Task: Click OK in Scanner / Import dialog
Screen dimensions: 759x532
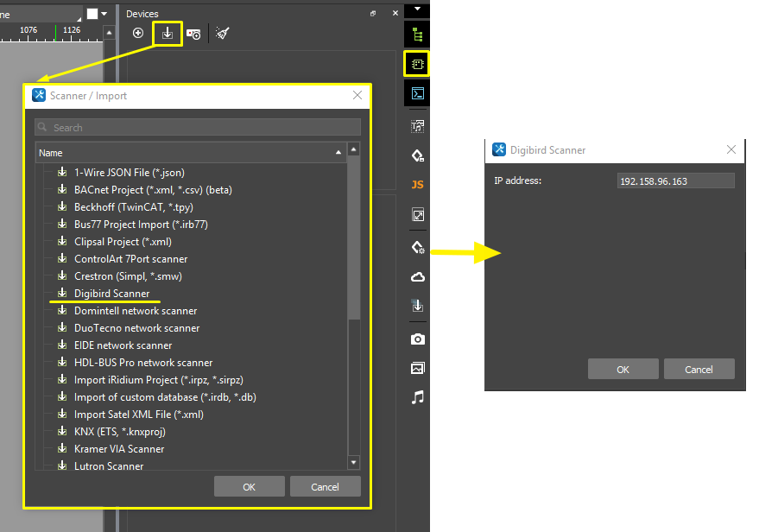Action: (249, 487)
